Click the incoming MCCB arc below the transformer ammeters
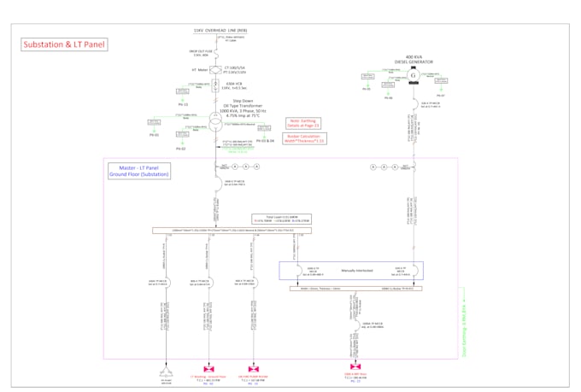Screen dimensions: 581x392 pos(219,184)
